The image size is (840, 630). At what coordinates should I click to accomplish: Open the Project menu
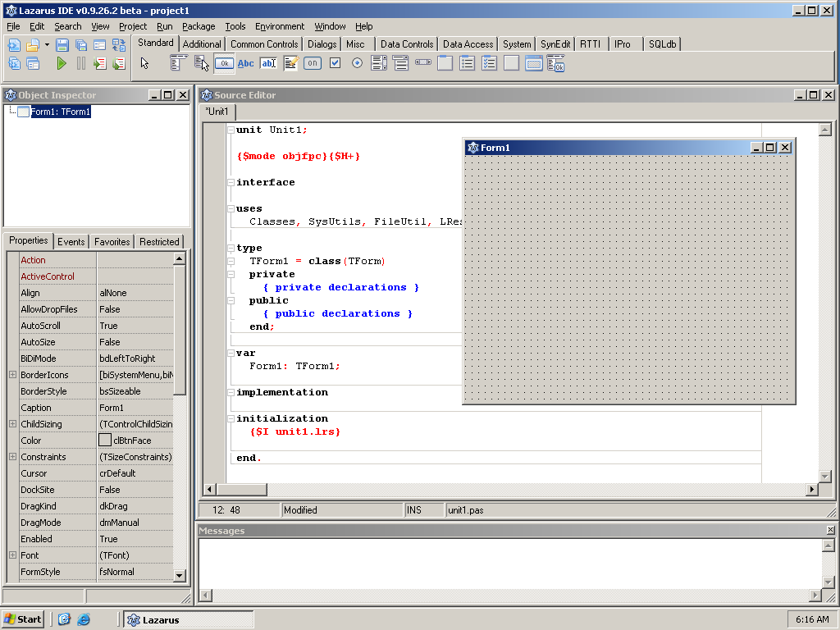[x=133, y=26]
